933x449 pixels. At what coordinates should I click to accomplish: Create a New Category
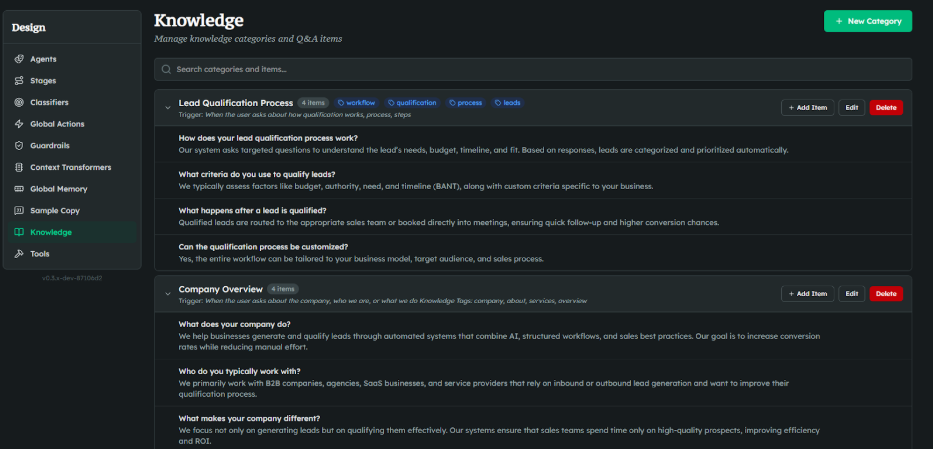pos(867,21)
